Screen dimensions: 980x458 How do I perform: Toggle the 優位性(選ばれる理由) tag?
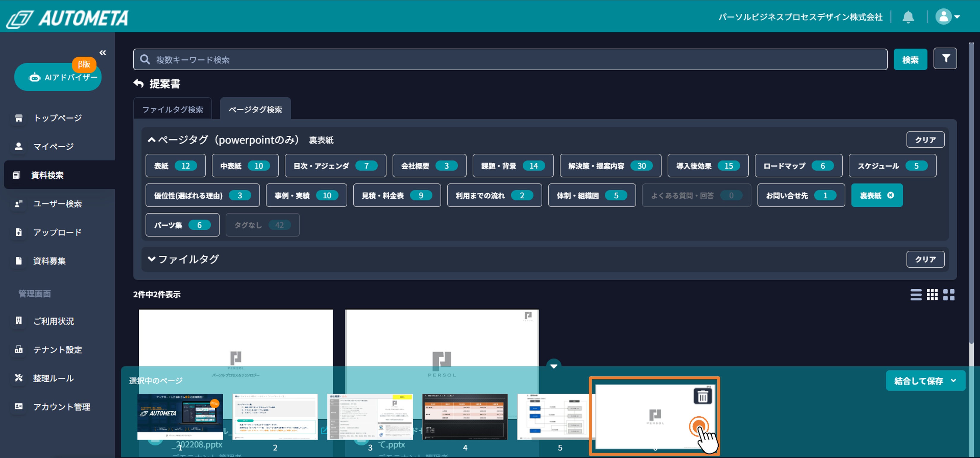(203, 195)
